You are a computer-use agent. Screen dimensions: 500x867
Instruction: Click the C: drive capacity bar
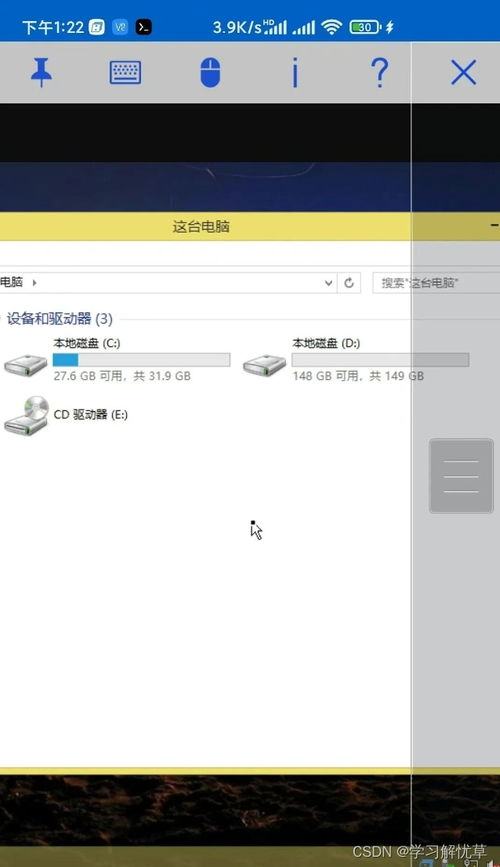(x=142, y=360)
